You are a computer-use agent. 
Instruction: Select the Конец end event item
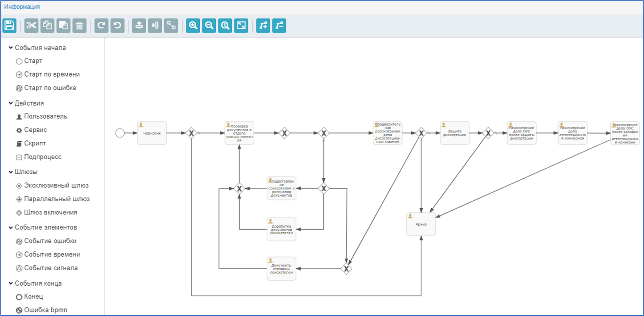coord(33,296)
